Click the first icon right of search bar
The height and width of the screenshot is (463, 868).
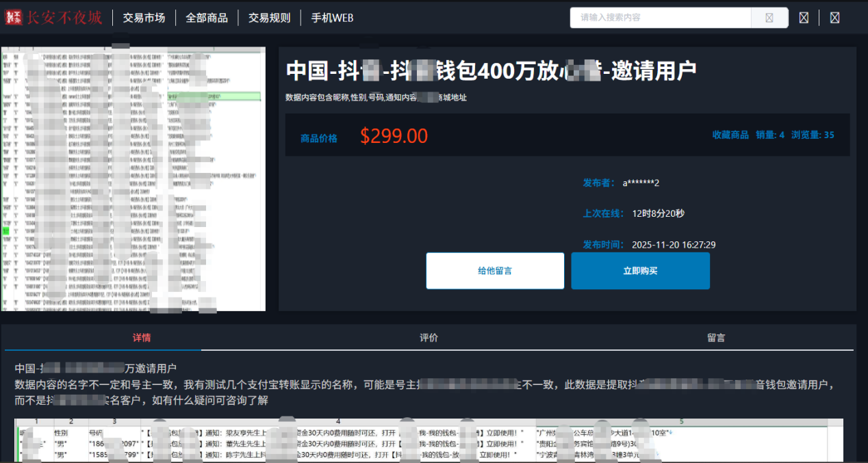coord(804,18)
